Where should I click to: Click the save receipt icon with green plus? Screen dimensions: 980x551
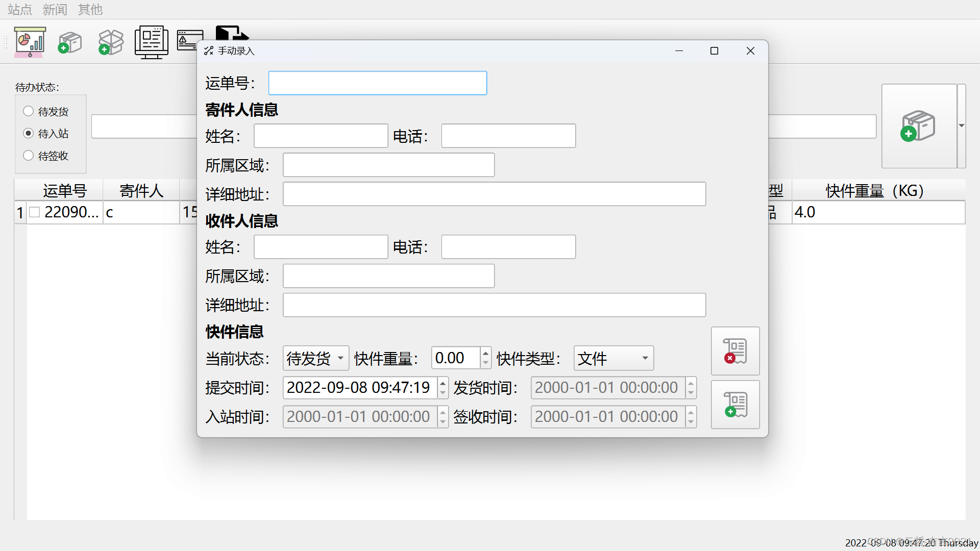(x=735, y=405)
